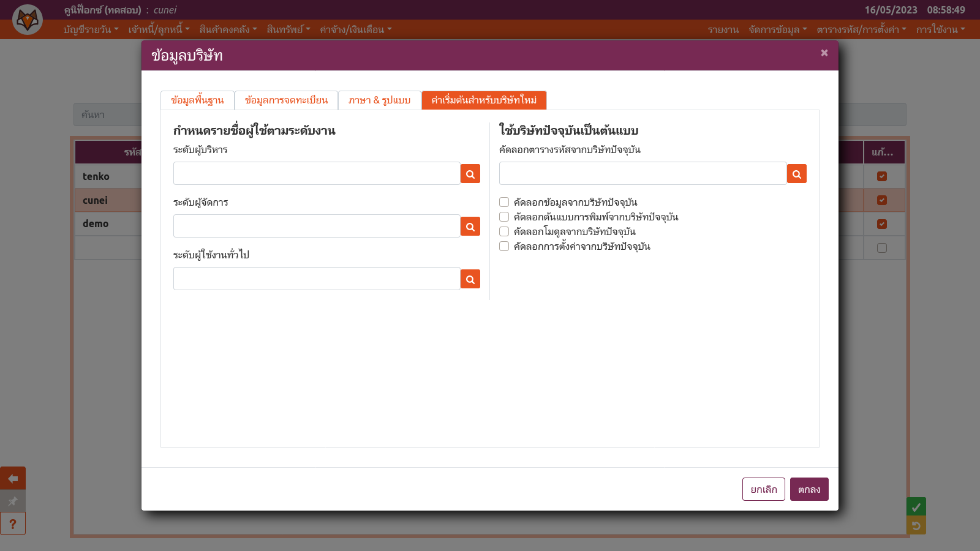The image size is (980, 551).
Task: Expand the บัญชีรายวัน dropdown menu
Action: coord(91,29)
